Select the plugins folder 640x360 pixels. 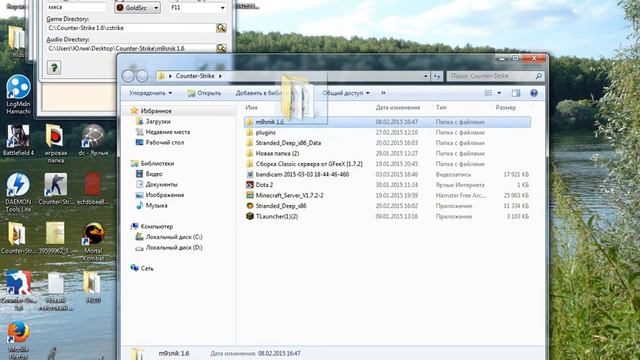pyautogui.click(x=387, y=132)
